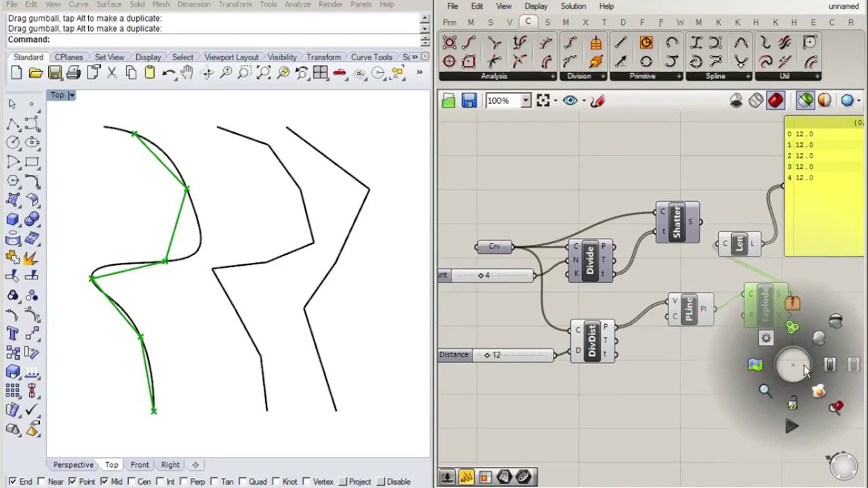Switch to the Curve Tools toolbar tab
Viewport: 868px width, 488px height.
pos(372,58)
